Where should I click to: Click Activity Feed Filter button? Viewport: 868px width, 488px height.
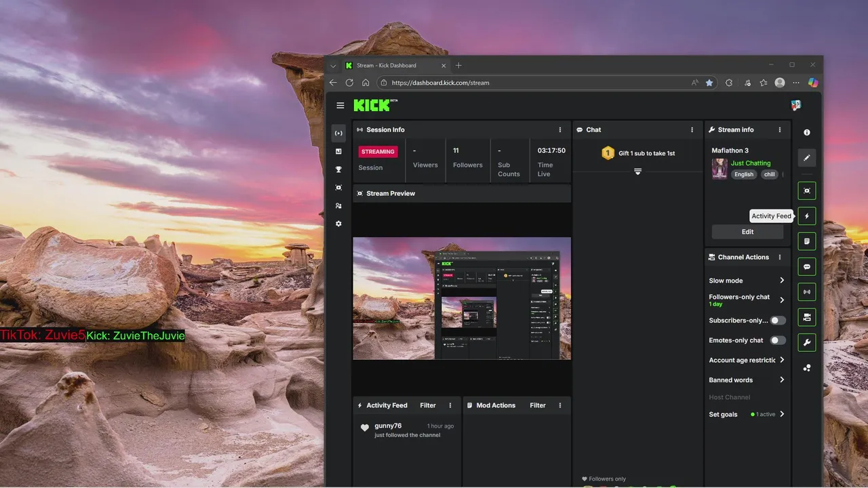point(428,405)
